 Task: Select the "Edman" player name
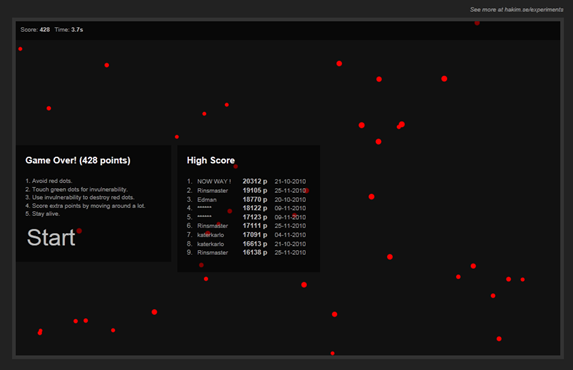coord(207,200)
